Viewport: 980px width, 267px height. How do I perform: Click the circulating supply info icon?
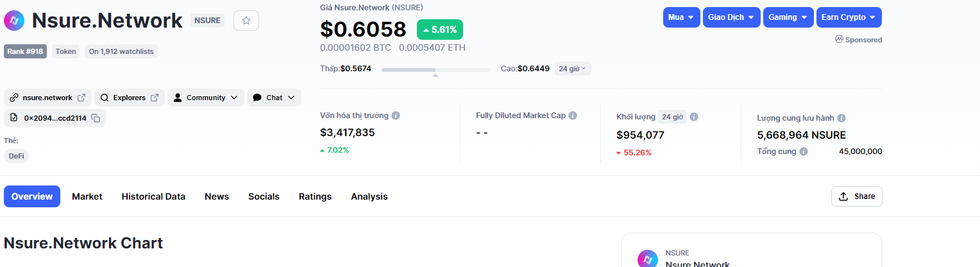coord(841,119)
